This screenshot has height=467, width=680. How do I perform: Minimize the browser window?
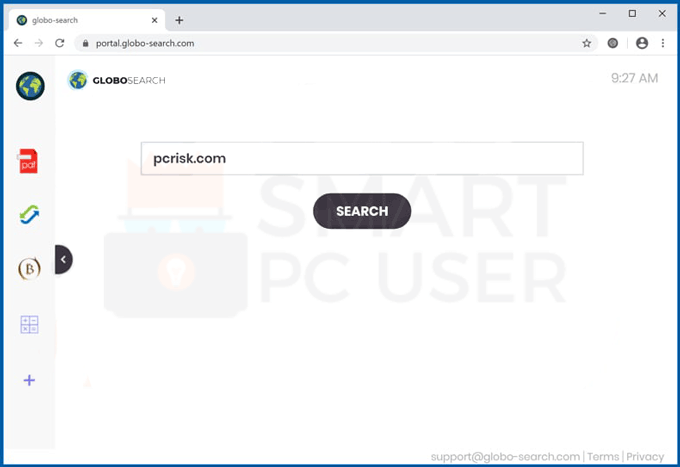[x=603, y=13]
